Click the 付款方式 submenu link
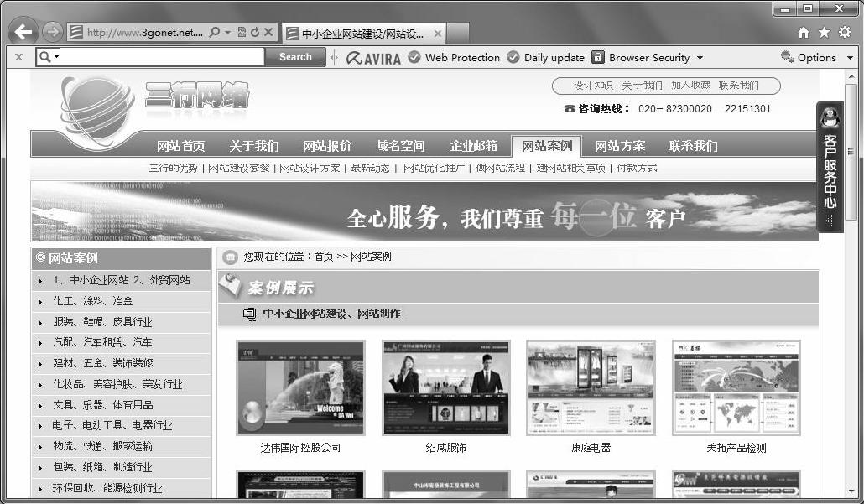The width and height of the screenshot is (864, 504). [637, 168]
